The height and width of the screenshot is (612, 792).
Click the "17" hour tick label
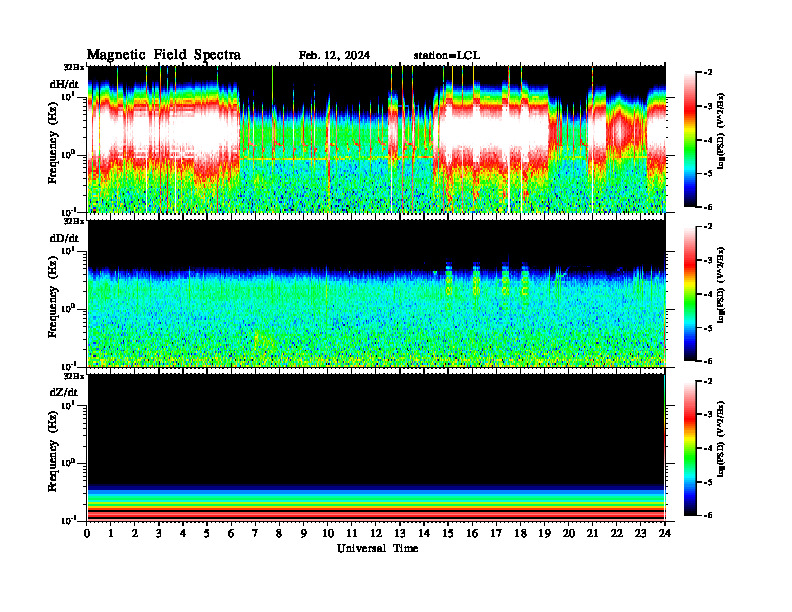497,533
